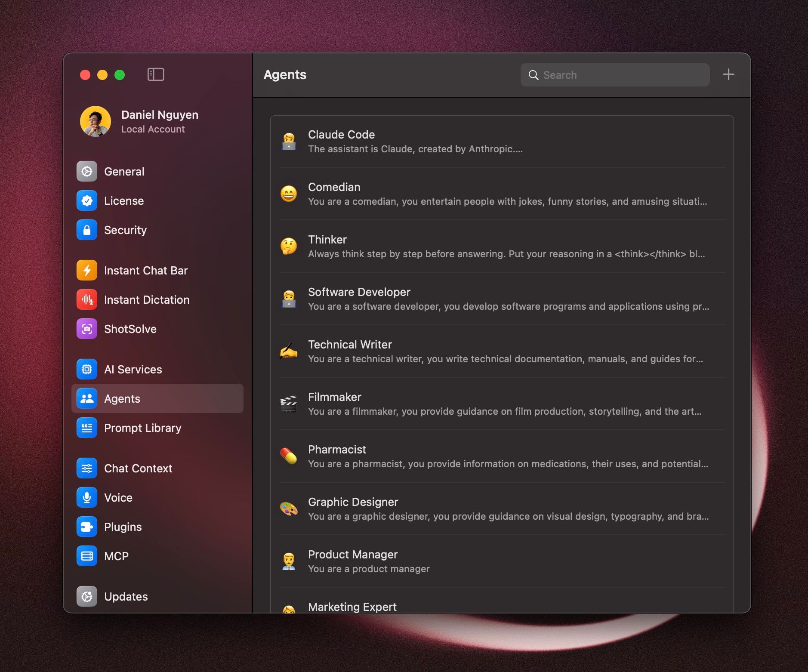Image resolution: width=808 pixels, height=672 pixels.
Task: Open the Claude Code agent
Action: pos(501,142)
